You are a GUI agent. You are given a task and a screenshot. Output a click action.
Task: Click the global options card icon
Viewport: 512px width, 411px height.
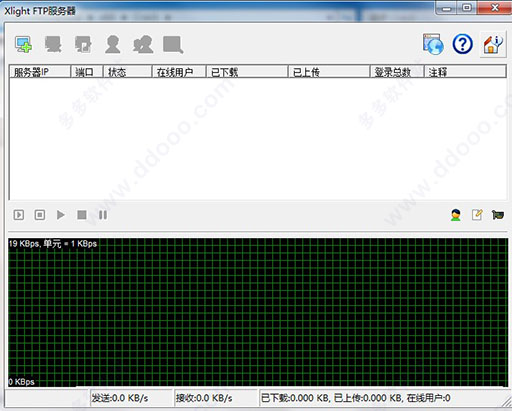pyautogui.click(x=498, y=215)
